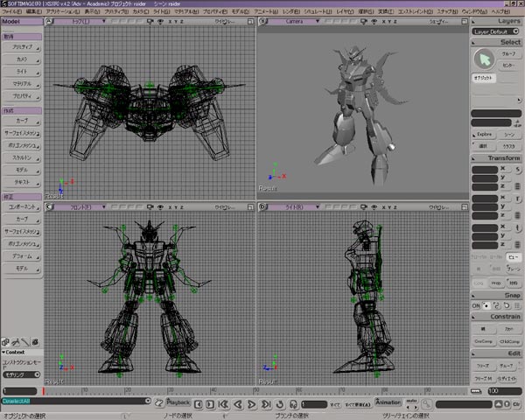Image resolution: width=525 pixels, height=420 pixels.
Task: Open the Camera view selector dropdown
Action: 294,21
